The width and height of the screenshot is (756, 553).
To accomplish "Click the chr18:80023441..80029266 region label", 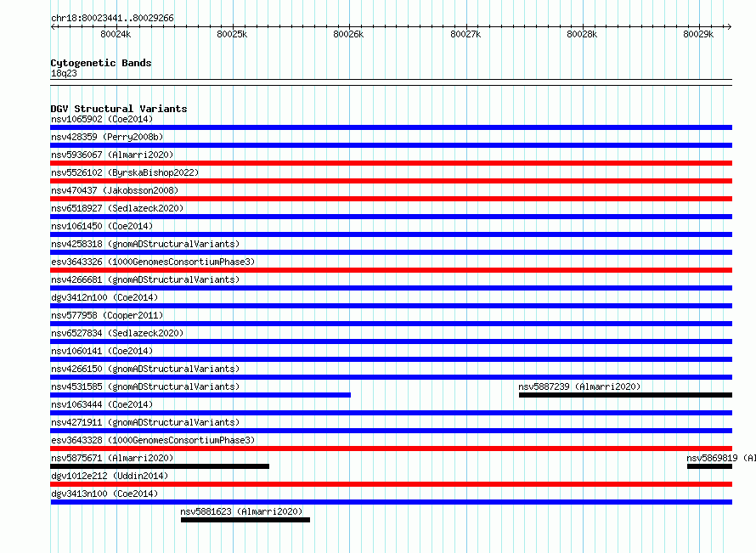I will pos(112,19).
